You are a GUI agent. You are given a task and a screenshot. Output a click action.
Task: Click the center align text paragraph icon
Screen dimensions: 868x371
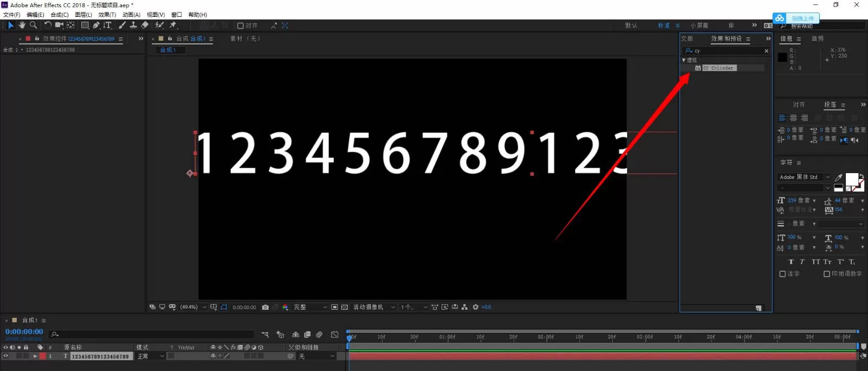(793, 118)
